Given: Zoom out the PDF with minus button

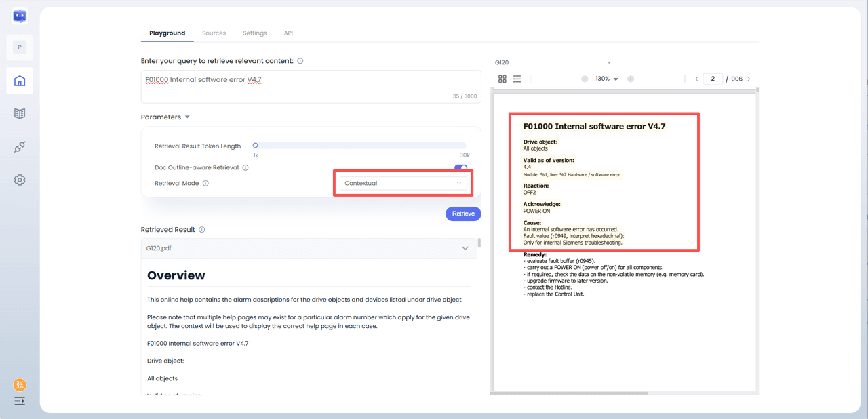Looking at the screenshot, I should (585, 79).
